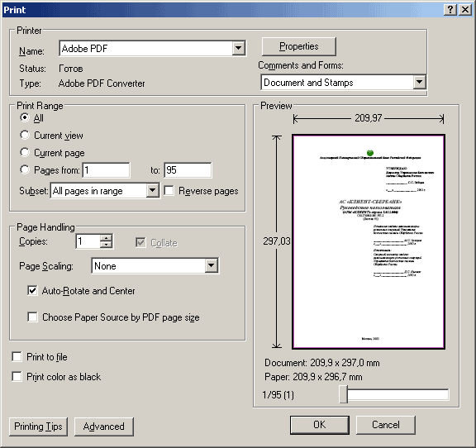Click the 'Document: 209,9 x 297,0 mm' text

tap(322, 363)
